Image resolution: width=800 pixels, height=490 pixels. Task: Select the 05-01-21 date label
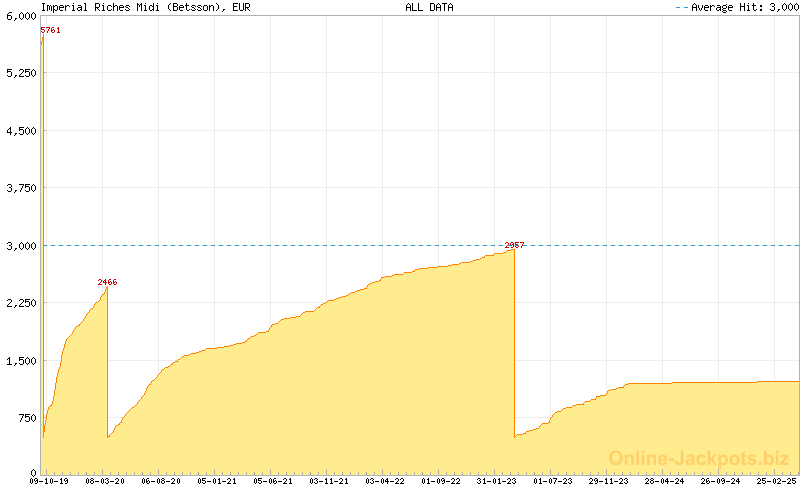(x=219, y=481)
